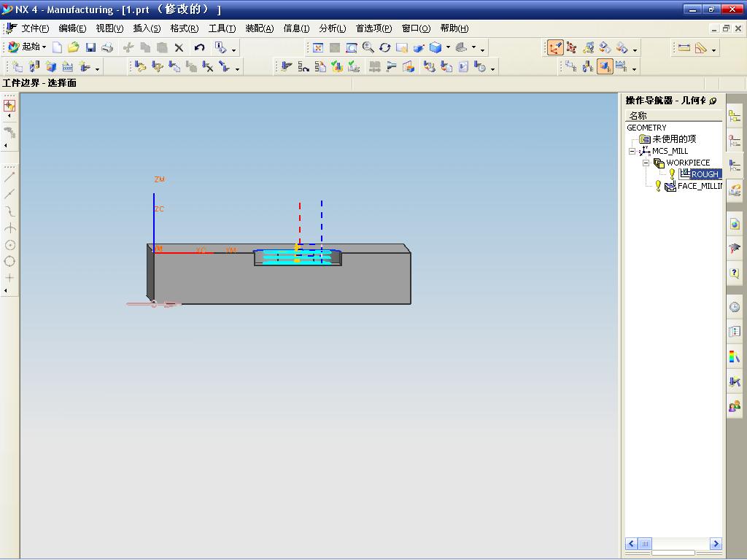Expand the utility toolbar options arrow
747x560 pixels.
click(635, 50)
